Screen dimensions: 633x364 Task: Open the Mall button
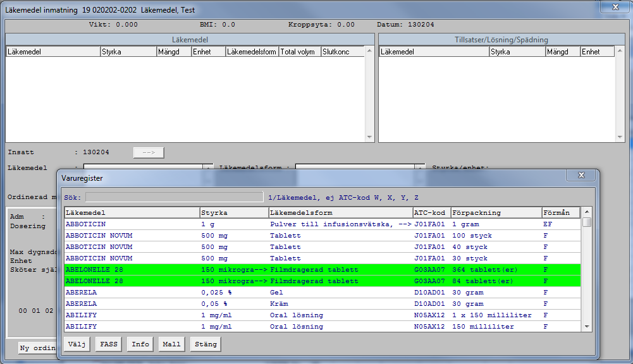(x=171, y=344)
